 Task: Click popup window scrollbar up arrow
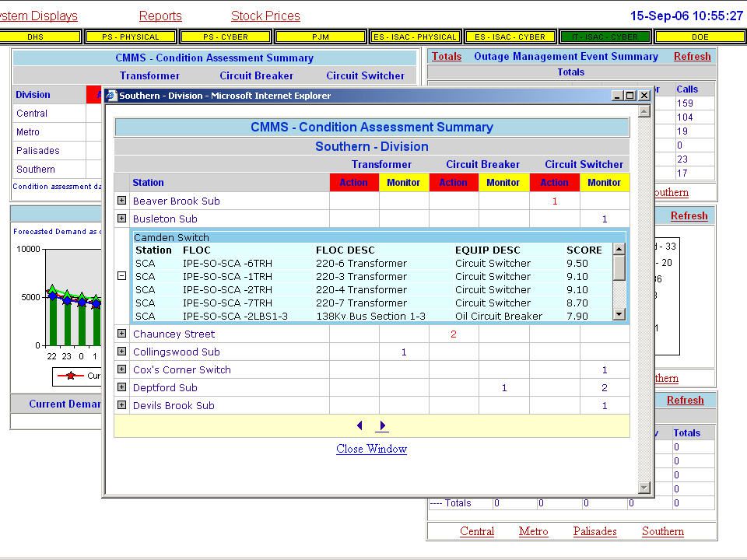[x=644, y=111]
